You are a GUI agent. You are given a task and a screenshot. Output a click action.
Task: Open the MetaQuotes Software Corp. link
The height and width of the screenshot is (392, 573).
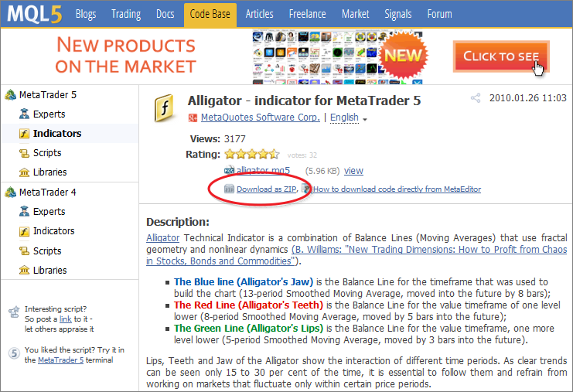pos(260,118)
